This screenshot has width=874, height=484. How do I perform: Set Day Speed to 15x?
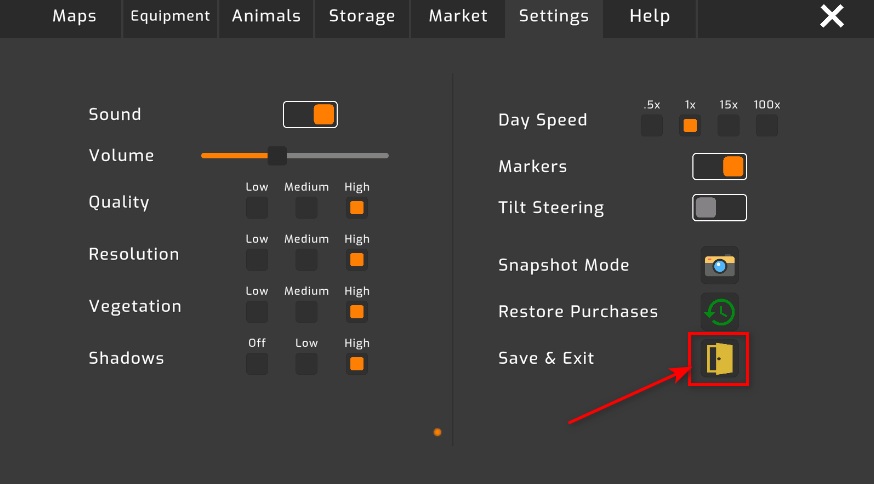(x=728, y=126)
